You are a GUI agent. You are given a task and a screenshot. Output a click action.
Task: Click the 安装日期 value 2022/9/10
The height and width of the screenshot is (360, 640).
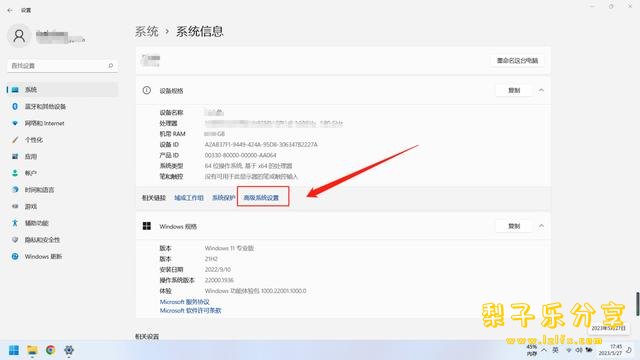[x=218, y=269]
